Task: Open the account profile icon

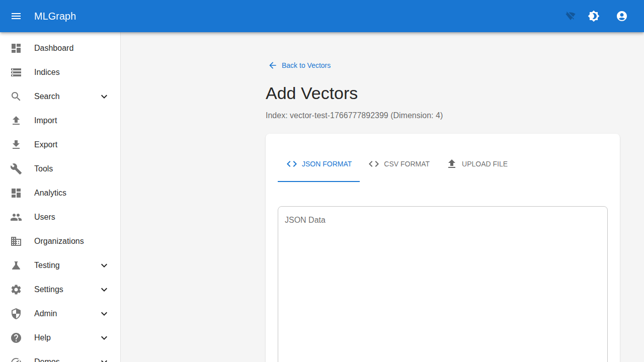Action: pyautogui.click(x=622, y=16)
